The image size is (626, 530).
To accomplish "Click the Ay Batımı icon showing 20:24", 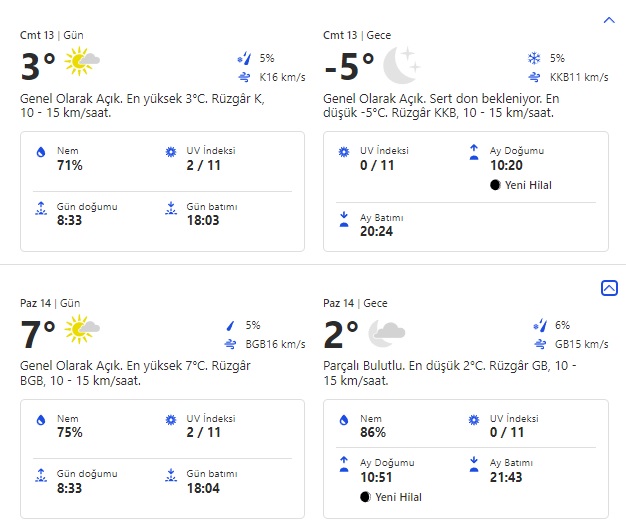I will (344, 218).
